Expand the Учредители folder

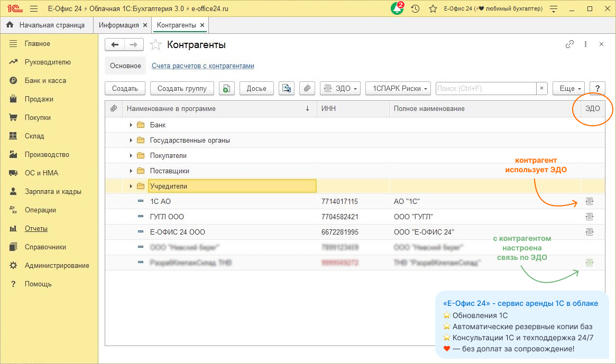[131, 186]
